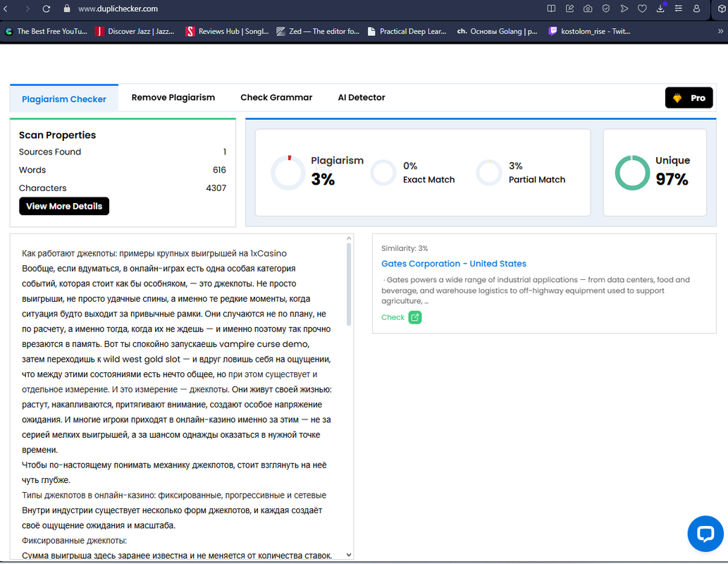Viewport: 728px width, 564px height.
Task: Click the Words count 616
Action: point(219,170)
